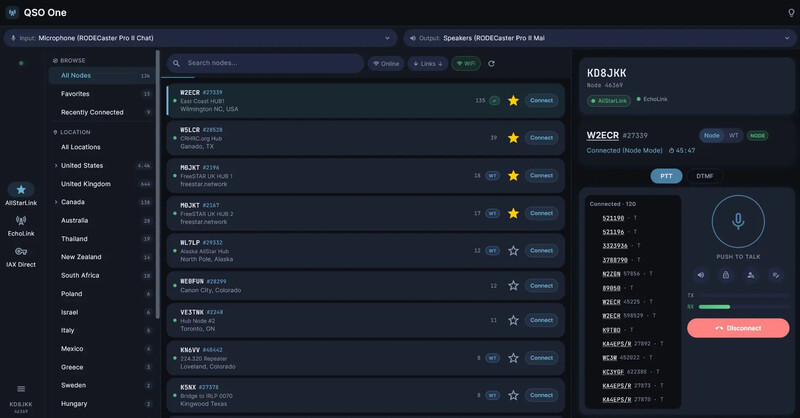Select All Nodes in Browse
800x418 pixels.
pyautogui.click(x=102, y=76)
